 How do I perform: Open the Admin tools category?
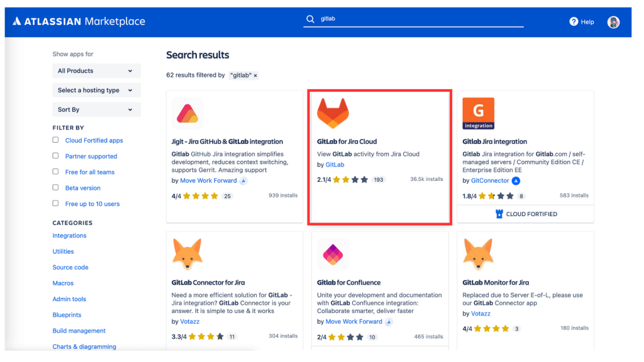pyautogui.click(x=69, y=299)
